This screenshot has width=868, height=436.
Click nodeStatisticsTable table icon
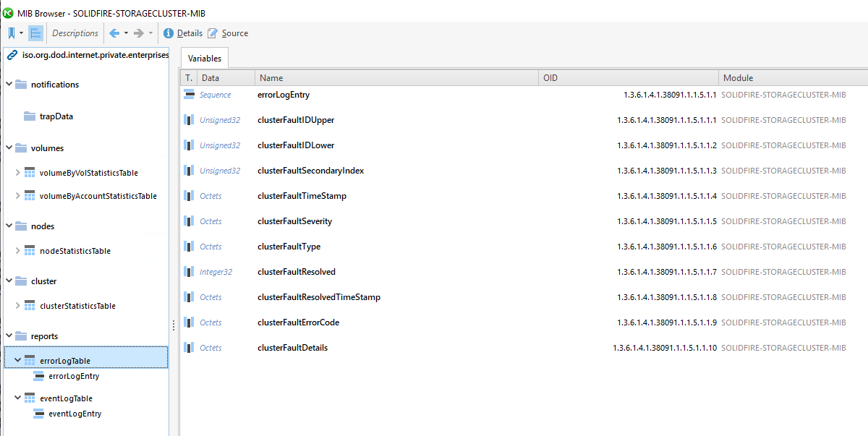click(x=30, y=251)
